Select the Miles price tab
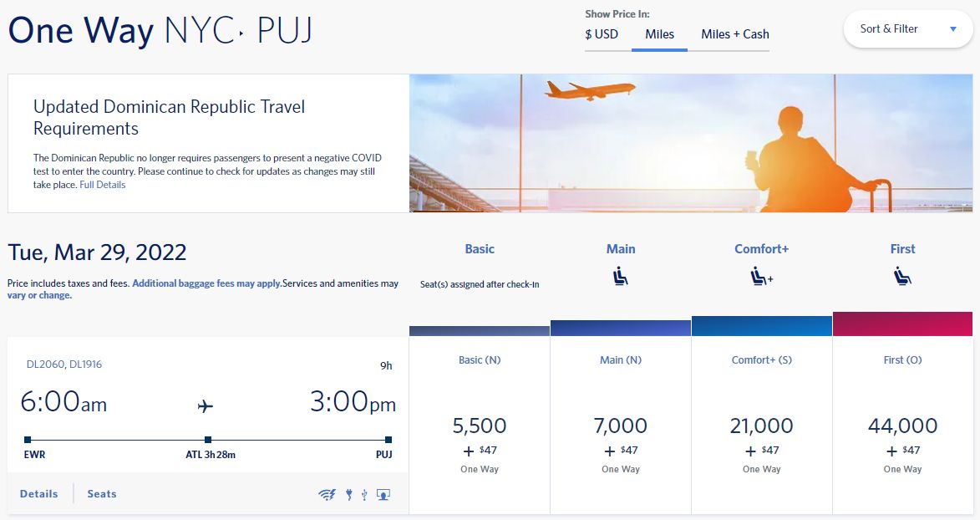The image size is (980, 520). (x=659, y=35)
